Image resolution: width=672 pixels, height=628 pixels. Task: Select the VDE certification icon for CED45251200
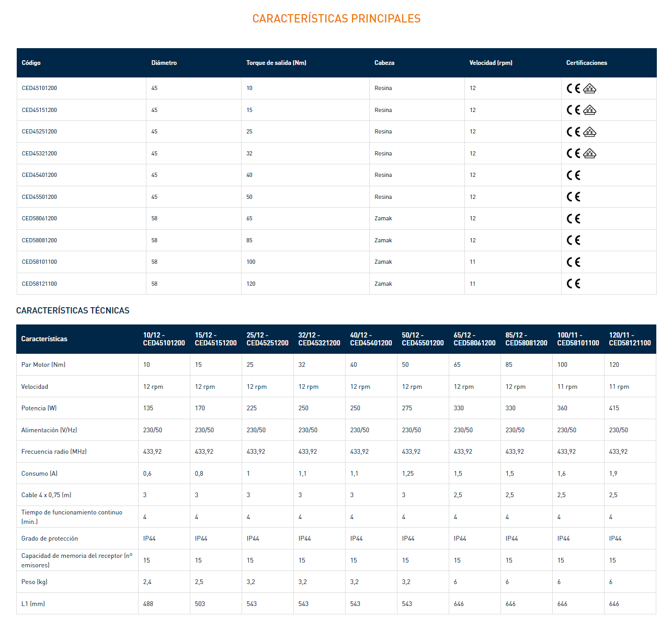click(x=589, y=132)
